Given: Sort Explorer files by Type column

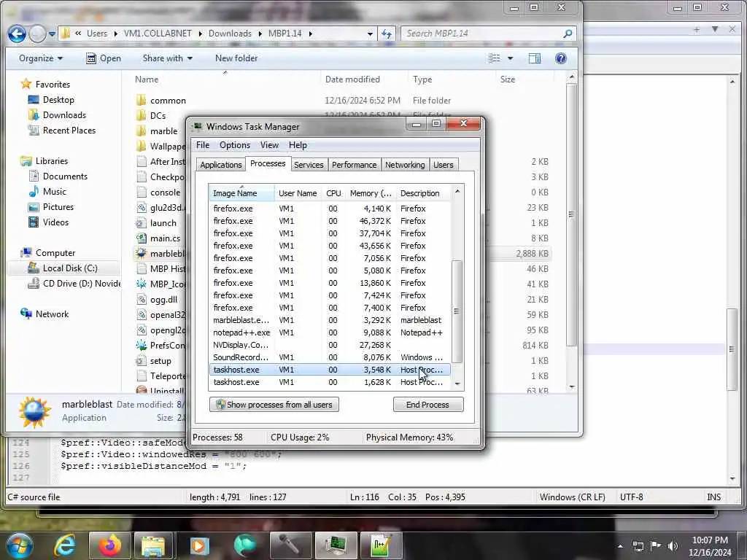Looking at the screenshot, I should 422,79.
